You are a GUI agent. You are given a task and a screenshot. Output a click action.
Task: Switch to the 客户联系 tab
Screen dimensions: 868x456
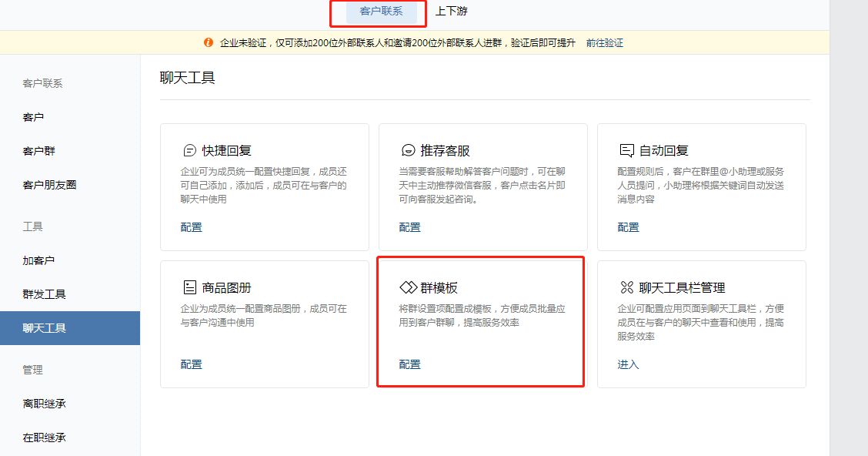coord(381,12)
